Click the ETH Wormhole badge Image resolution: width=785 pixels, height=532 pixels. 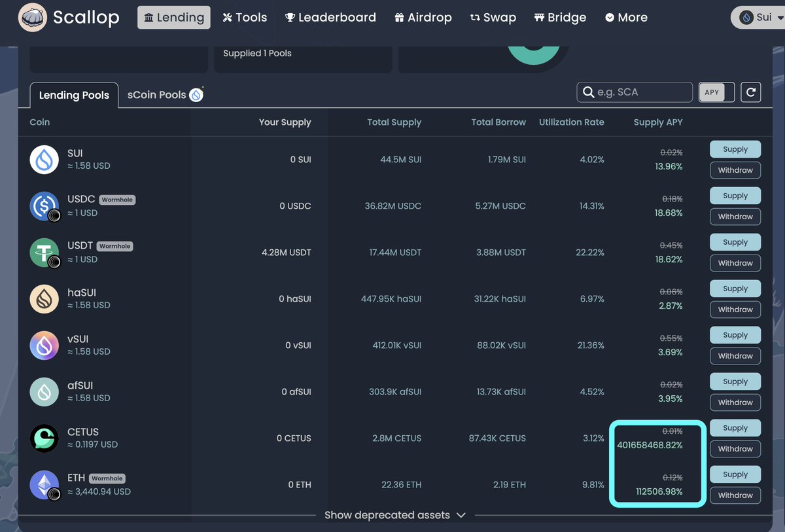point(107,478)
